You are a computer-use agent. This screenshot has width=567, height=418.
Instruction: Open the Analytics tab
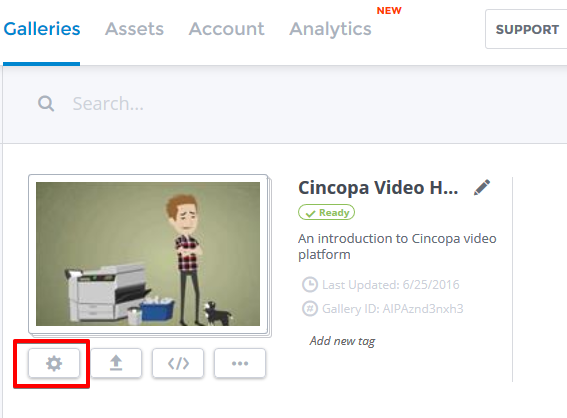pos(330,29)
